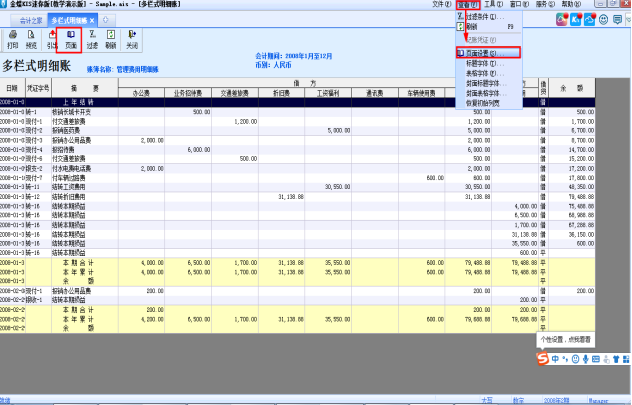Click the new tab plus button
Screen dimensions: 632x405
coord(107,20)
